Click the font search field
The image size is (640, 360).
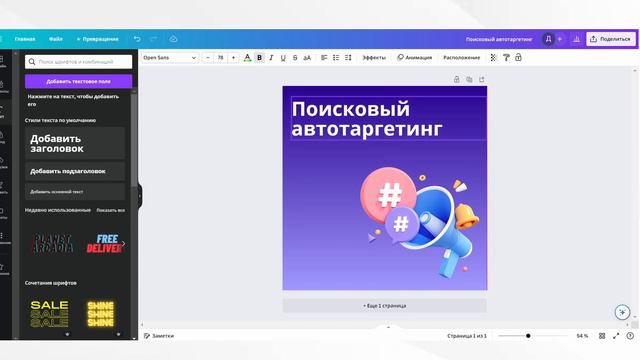pos(78,62)
